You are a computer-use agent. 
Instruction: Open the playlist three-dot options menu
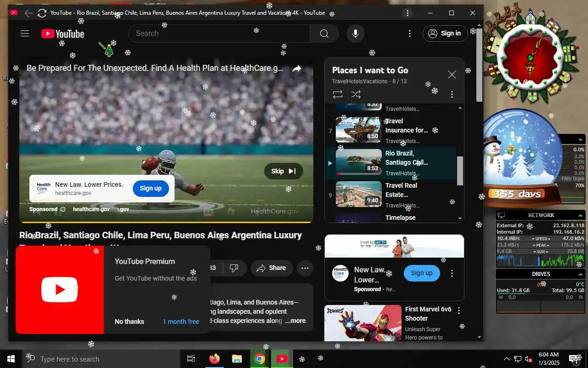click(x=452, y=94)
